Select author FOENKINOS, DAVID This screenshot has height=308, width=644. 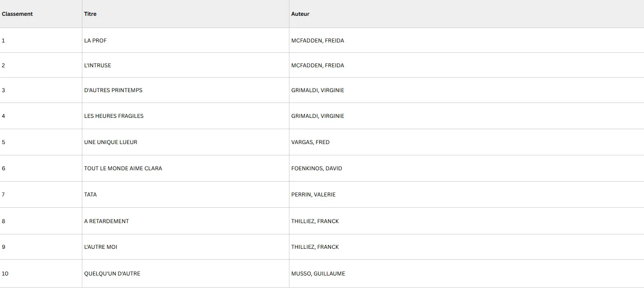(317, 168)
